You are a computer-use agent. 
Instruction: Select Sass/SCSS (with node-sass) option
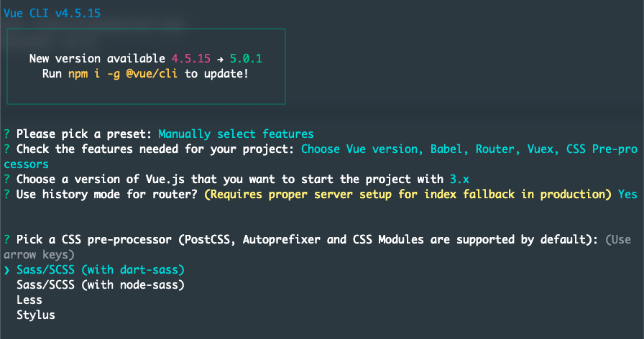click(101, 285)
